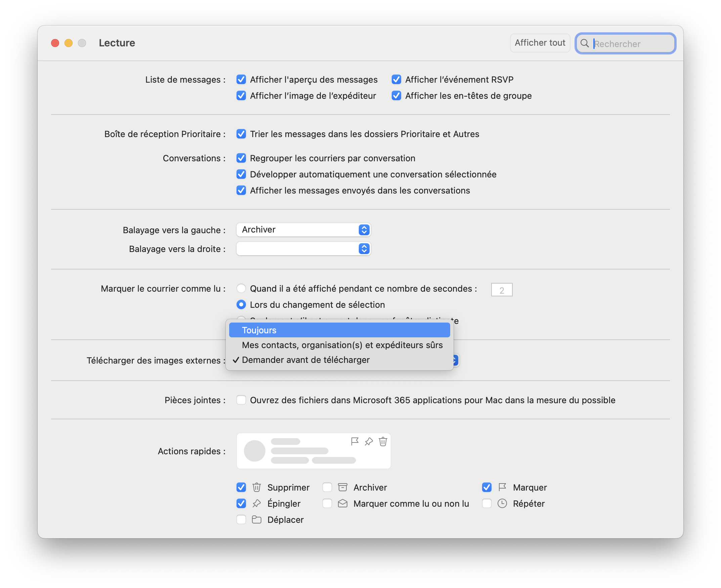Click the flag icon in quick actions preview

[354, 442]
